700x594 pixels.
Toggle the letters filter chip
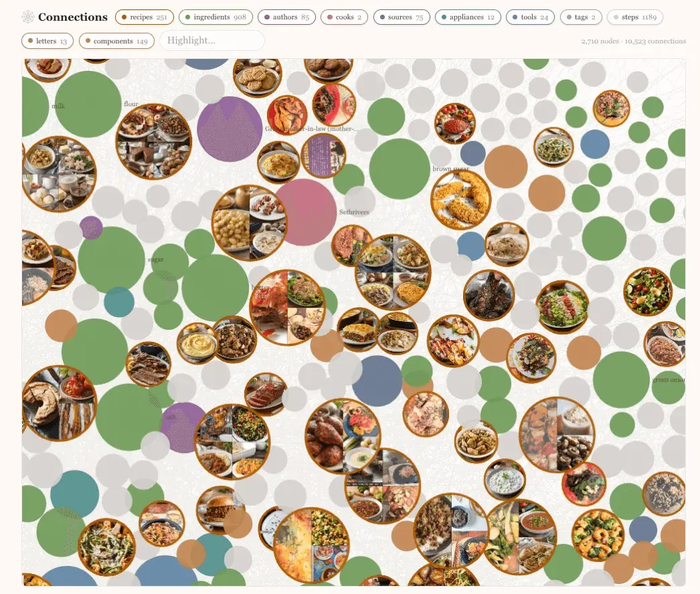(48, 41)
